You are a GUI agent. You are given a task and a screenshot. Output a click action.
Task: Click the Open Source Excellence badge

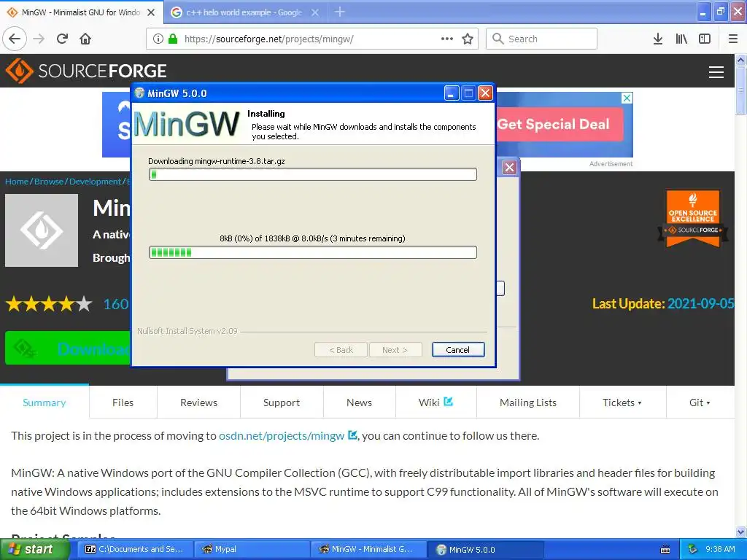pyautogui.click(x=693, y=218)
